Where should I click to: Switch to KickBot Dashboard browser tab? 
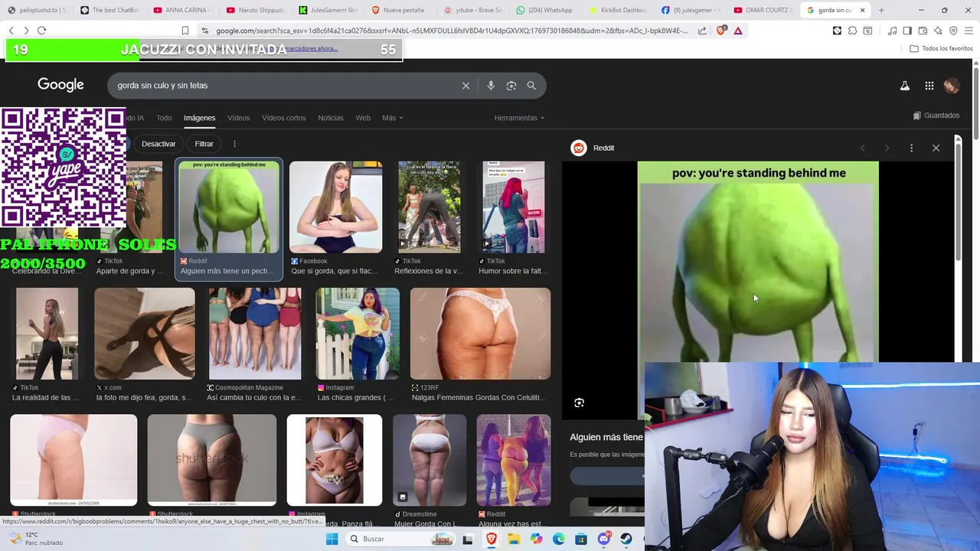point(618,10)
